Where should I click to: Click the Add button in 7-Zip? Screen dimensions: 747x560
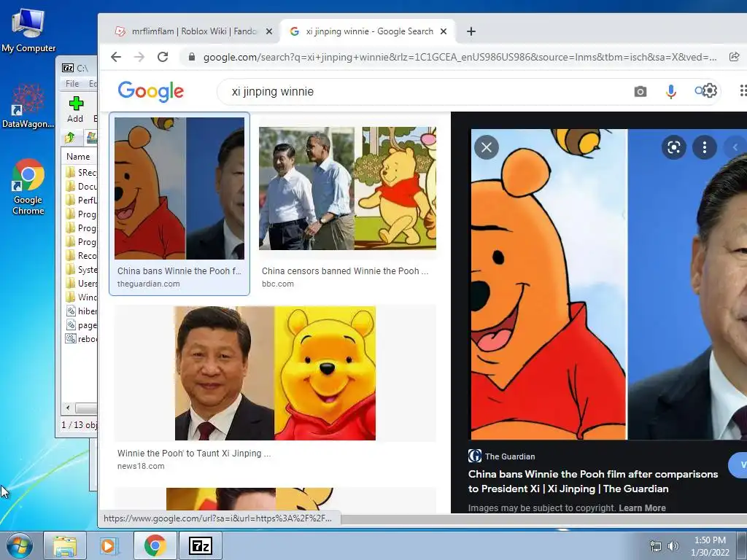point(75,109)
